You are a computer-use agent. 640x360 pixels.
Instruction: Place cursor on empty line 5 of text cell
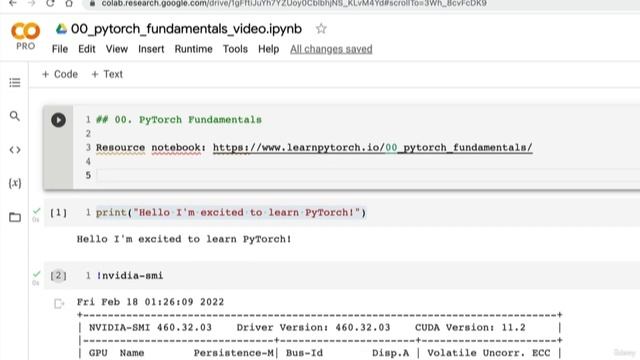tap(367, 175)
